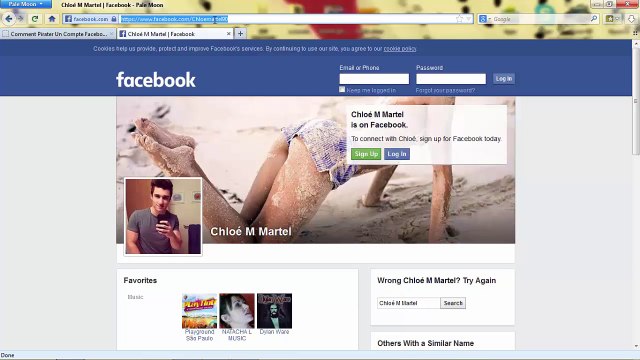
Task: Click the Done status bar text
Action: pyautogui.click(x=7, y=355)
